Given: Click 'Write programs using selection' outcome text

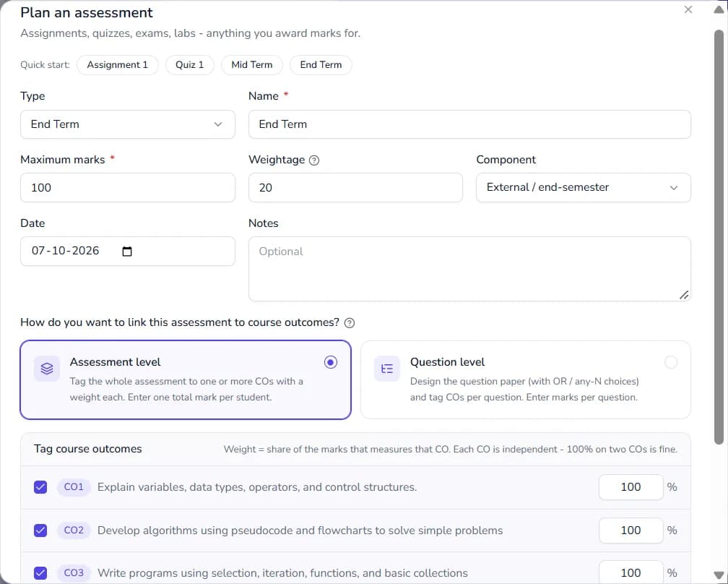Looking at the screenshot, I should click(282, 573).
